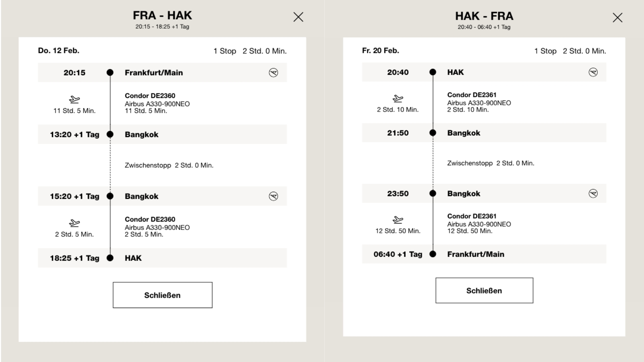Click the Condor logo beside the second Bangkok segment

[274, 196]
